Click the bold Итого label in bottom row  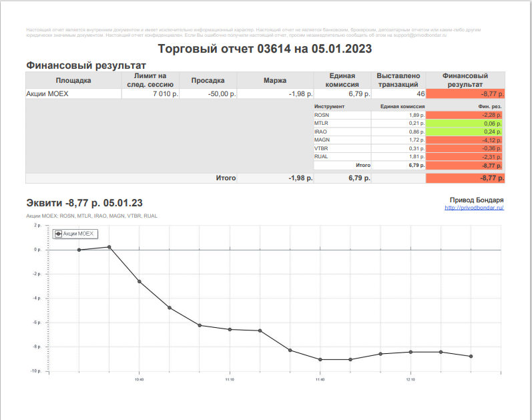pos(226,178)
